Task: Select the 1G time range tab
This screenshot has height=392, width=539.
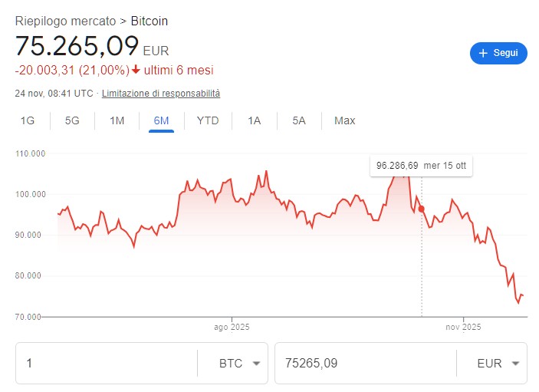Action: coord(28,120)
